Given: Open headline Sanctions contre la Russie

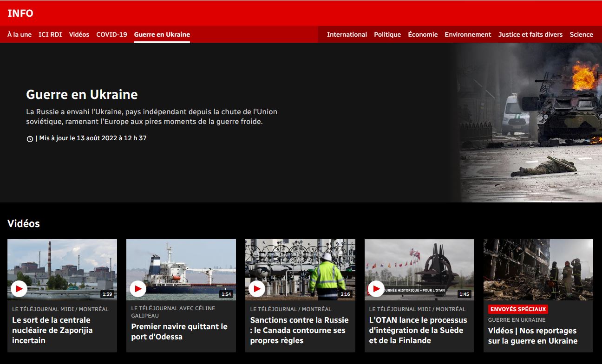Looking at the screenshot, I should pyautogui.click(x=299, y=330).
